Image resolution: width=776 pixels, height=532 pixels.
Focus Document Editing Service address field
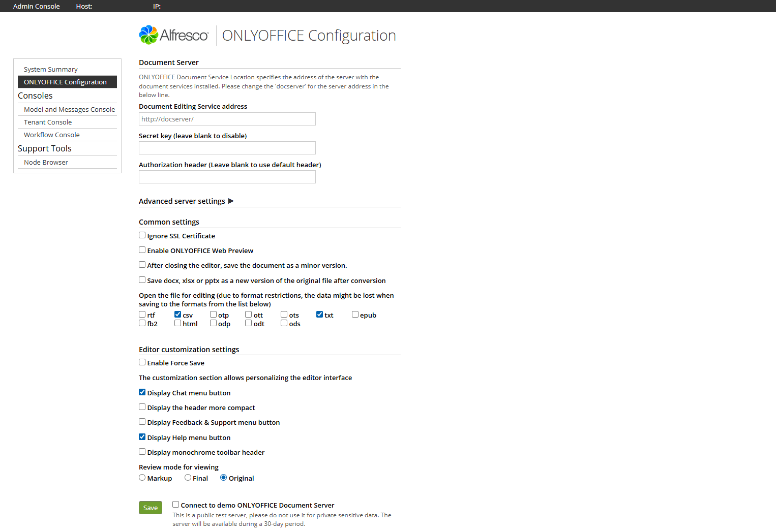pos(227,119)
